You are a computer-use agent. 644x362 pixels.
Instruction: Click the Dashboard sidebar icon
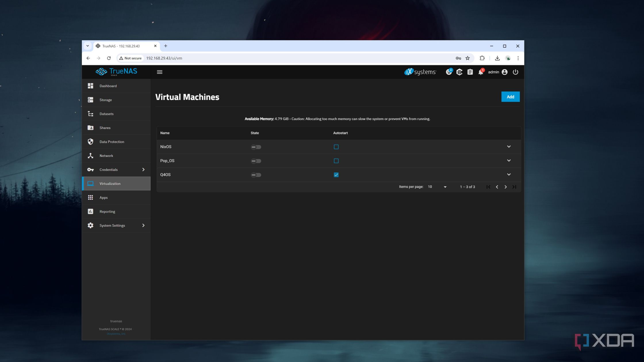pyautogui.click(x=90, y=86)
